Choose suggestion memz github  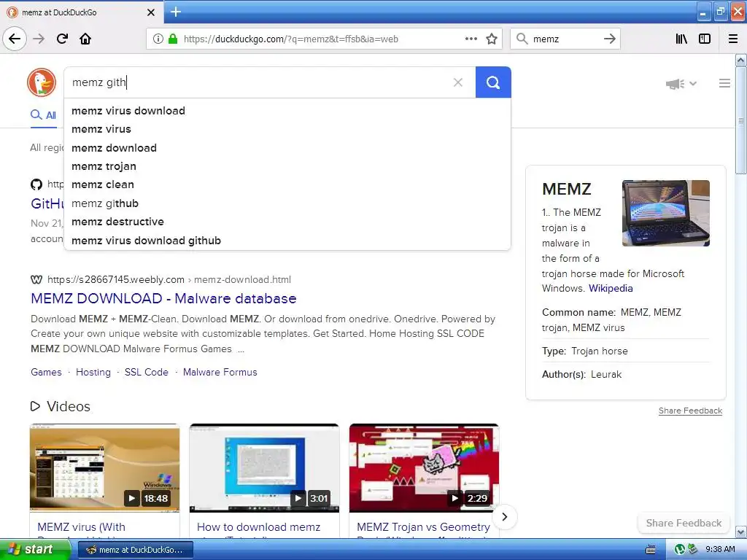click(x=287, y=203)
